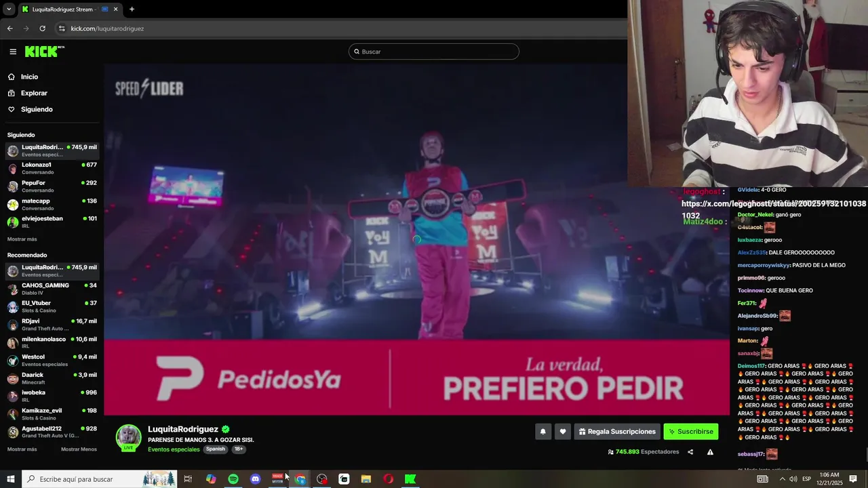This screenshot has height=488, width=868.
Task: Open Siguiendo in the sidebar
Action: point(37,109)
